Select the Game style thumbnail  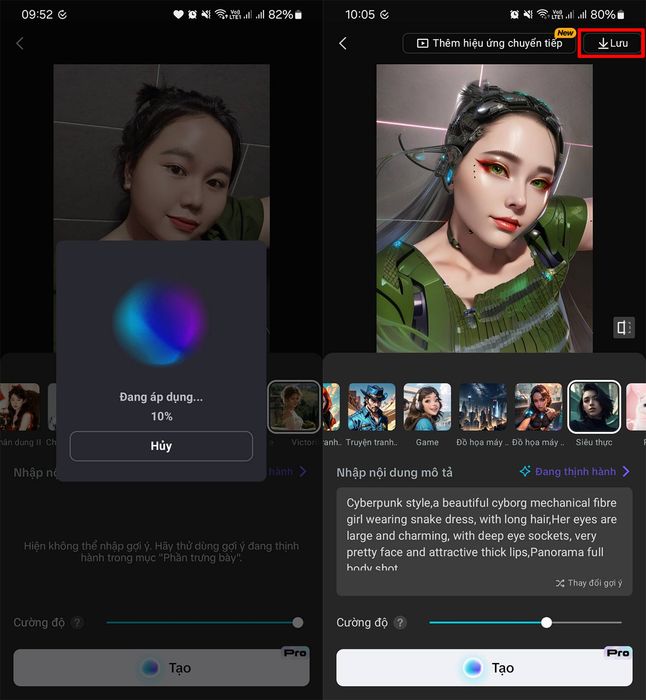pyautogui.click(x=427, y=407)
